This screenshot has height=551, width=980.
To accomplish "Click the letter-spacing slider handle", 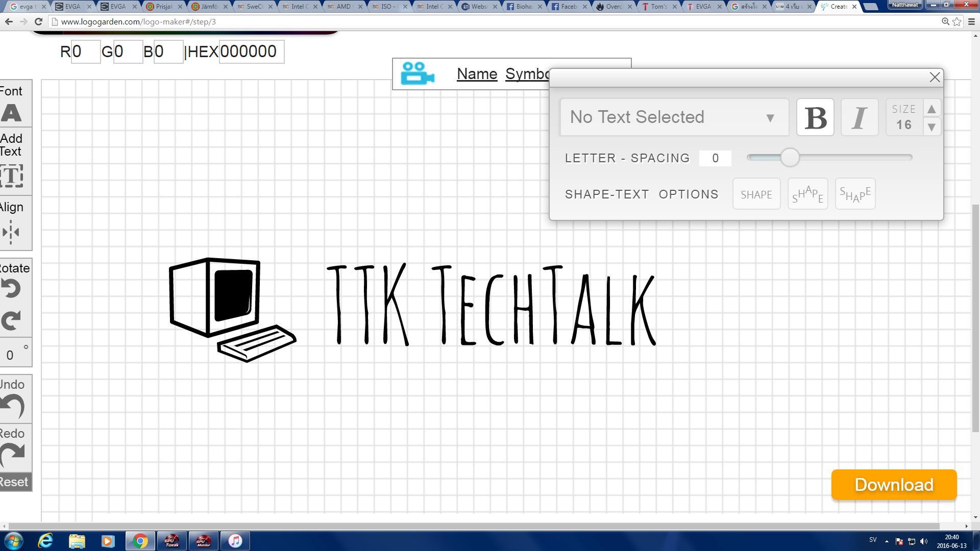I will (790, 158).
